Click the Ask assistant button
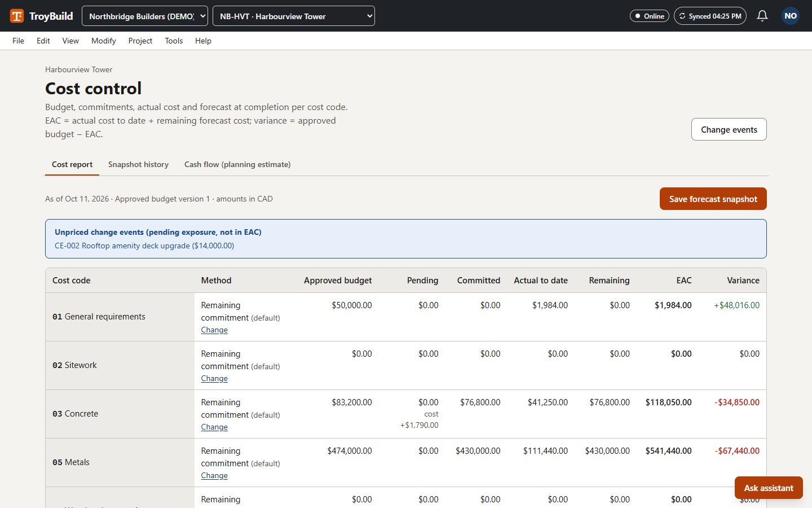The height and width of the screenshot is (508, 812). [x=769, y=488]
